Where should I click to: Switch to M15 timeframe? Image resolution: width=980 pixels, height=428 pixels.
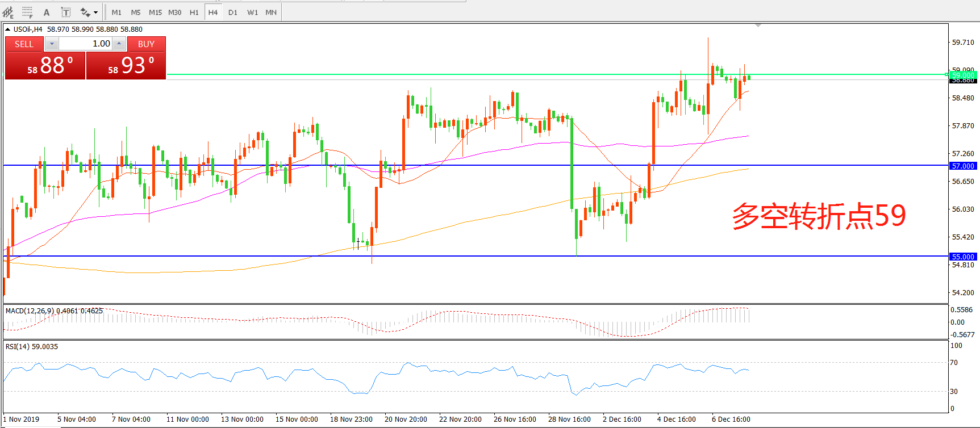[x=155, y=12]
